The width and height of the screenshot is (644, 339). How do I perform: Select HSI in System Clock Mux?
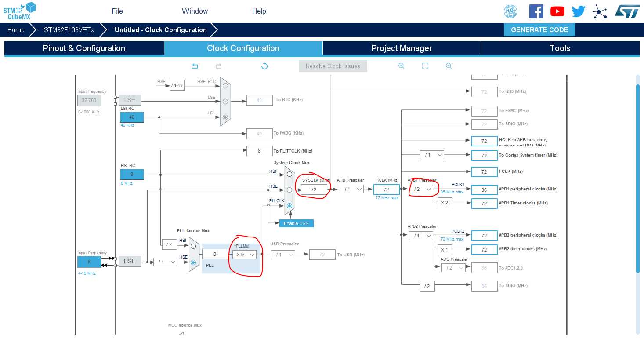[x=289, y=174]
